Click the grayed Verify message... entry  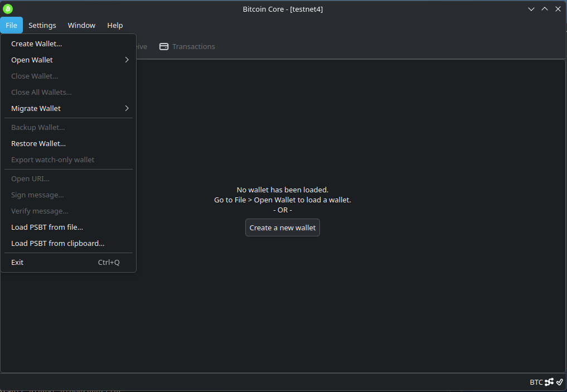tap(69, 211)
